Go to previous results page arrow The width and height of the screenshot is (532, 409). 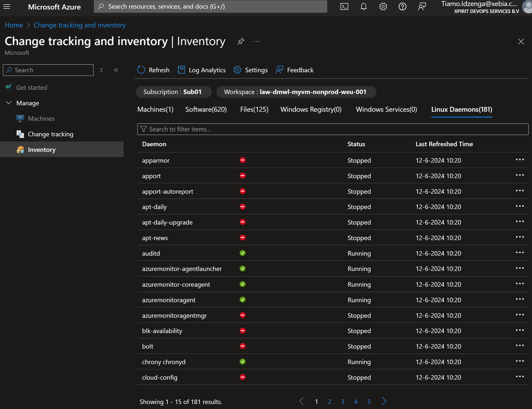click(301, 401)
